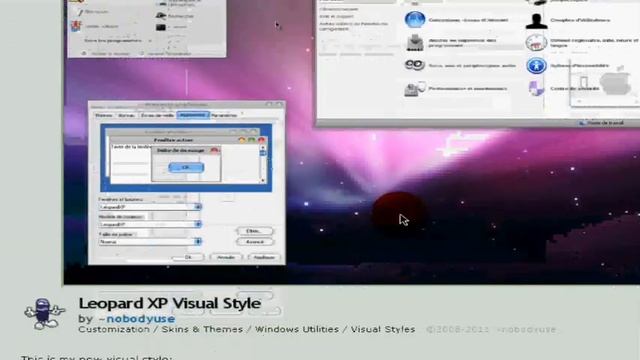
Task: Click OK at the bottom of the display dialog
Action: point(188,258)
